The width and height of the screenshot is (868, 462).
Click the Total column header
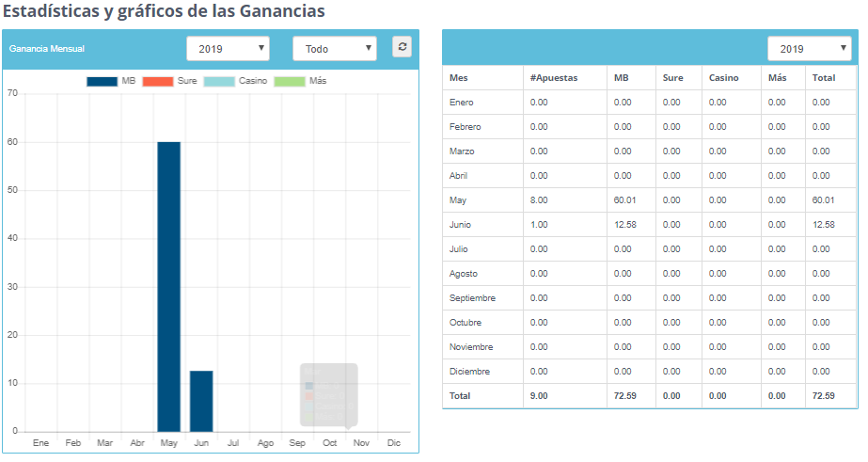(824, 78)
